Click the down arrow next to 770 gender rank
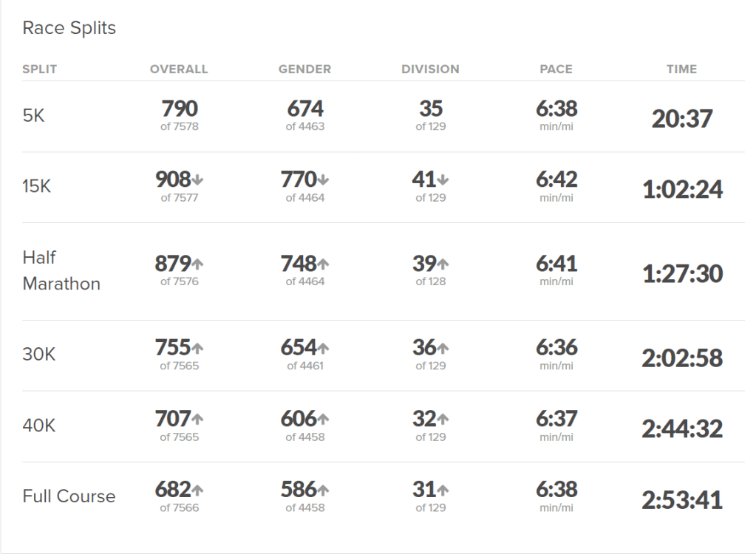 323,180
